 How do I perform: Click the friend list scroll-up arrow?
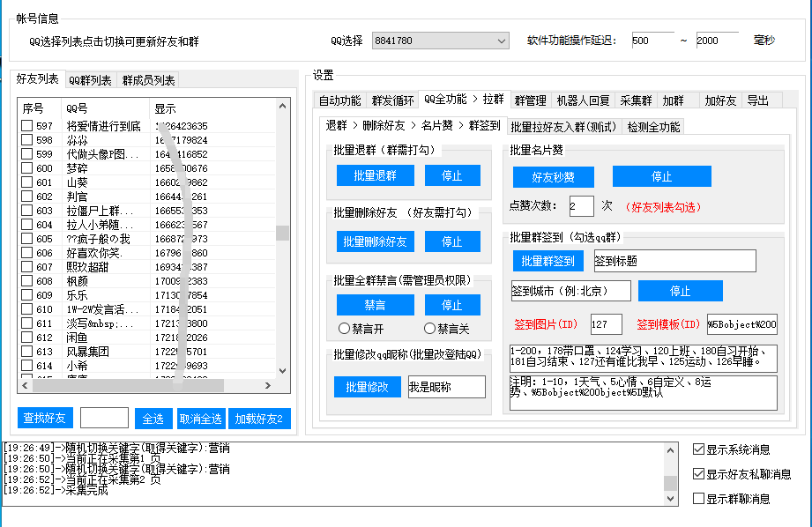point(282,106)
